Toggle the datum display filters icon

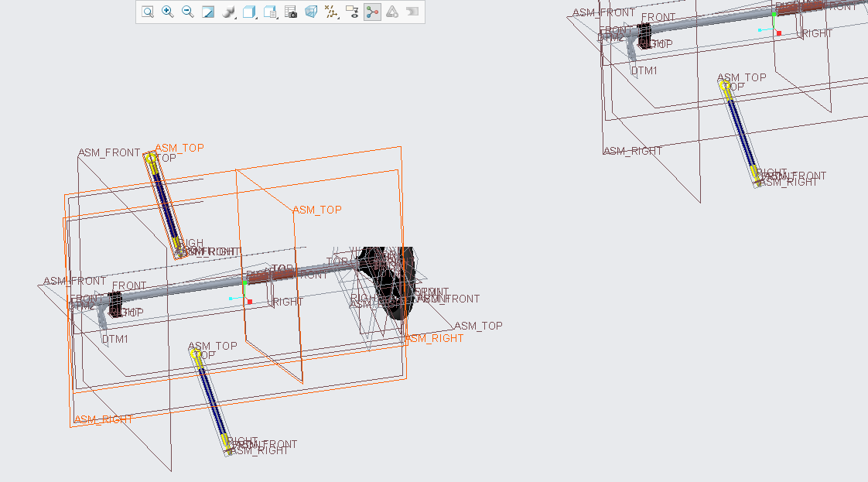tap(330, 12)
